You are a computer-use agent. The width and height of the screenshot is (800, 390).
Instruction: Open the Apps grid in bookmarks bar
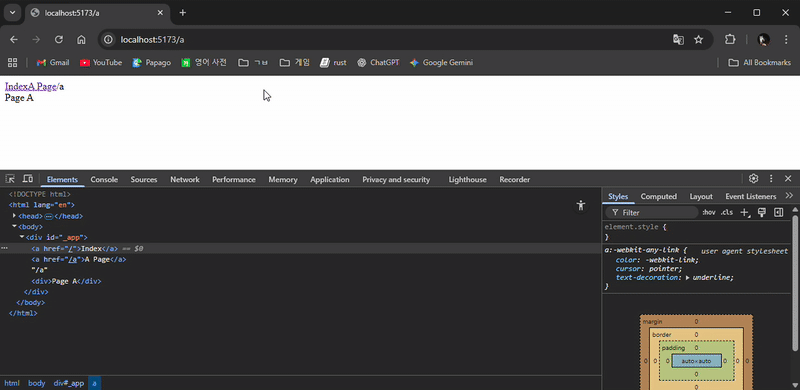pyautogui.click(x=12, y=62)
